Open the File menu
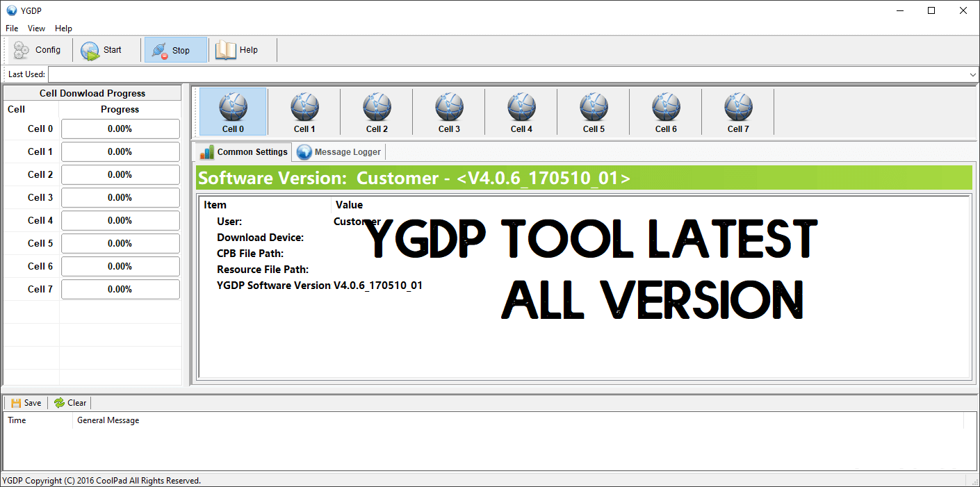 pyautogui.click(x=12, y=28)
